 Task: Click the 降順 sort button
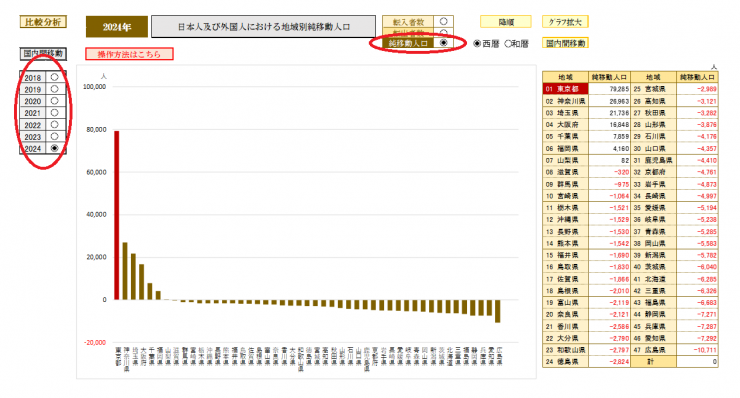click(x=505, y=22)
